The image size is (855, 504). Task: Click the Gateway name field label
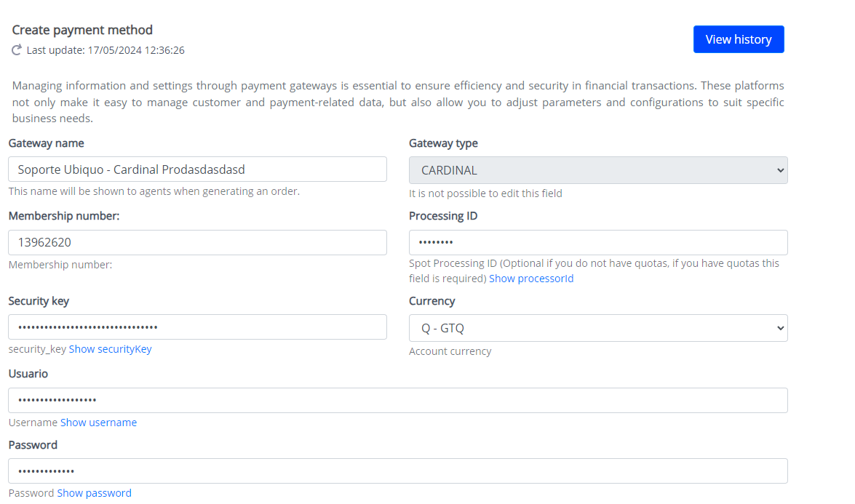pyautogui.click(x=47, y=143)
